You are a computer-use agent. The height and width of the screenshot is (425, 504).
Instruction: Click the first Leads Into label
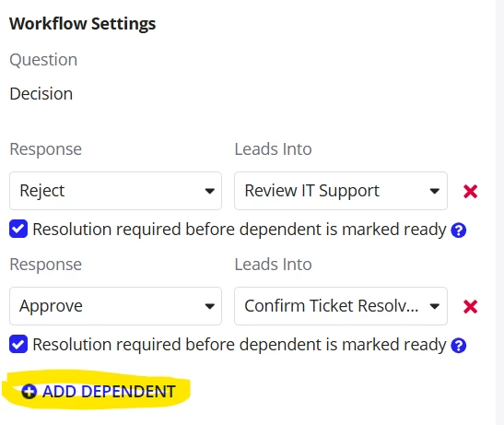274,149
